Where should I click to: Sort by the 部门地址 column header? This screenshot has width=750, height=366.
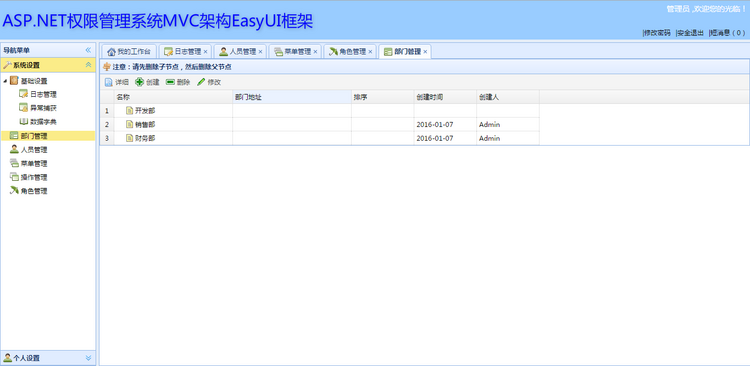pyautogui.click(x=292, y=97)
